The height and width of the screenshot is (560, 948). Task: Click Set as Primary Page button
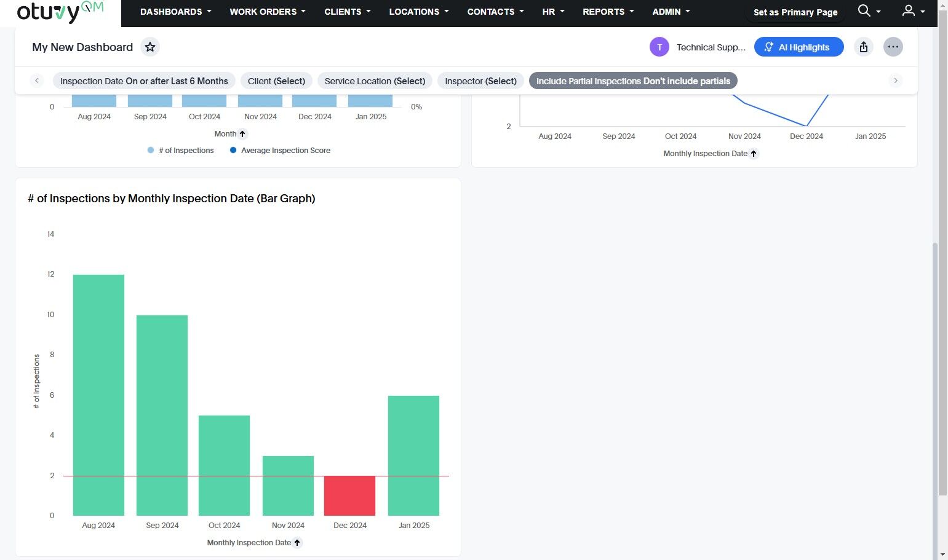coord(795,12)
